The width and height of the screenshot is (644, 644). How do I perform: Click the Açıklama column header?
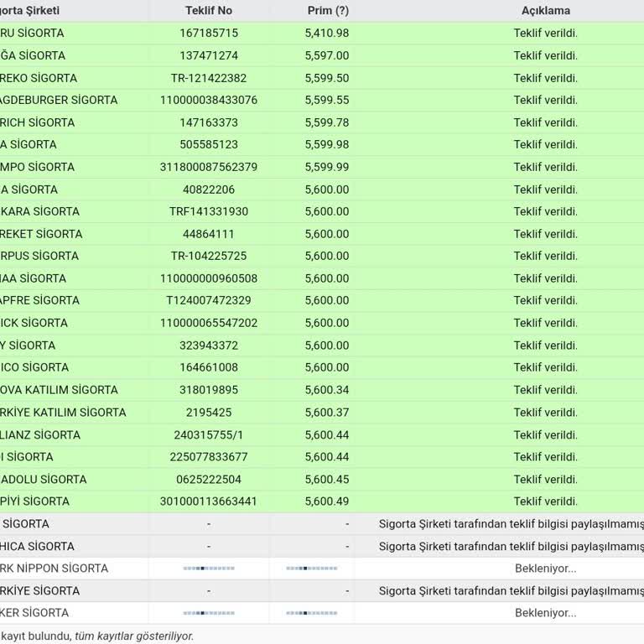pyautogui.click(x=545, y=10)
